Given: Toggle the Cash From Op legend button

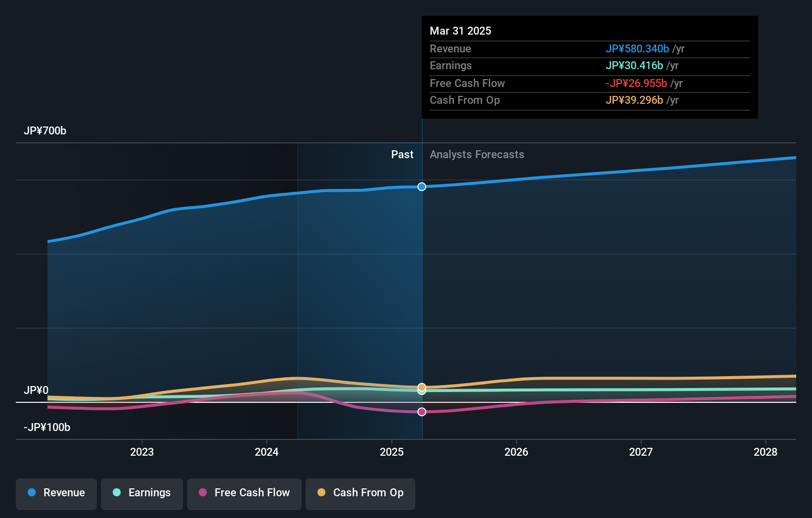Looking at the screenshot, I should click(x=361, y=494).
